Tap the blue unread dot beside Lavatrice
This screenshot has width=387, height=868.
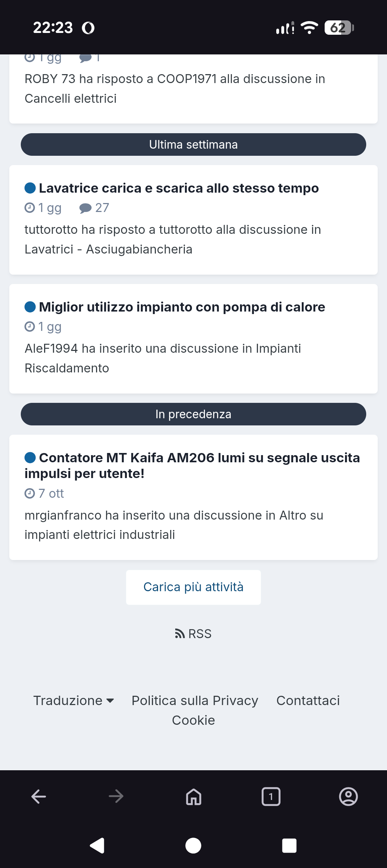(30, 188)
